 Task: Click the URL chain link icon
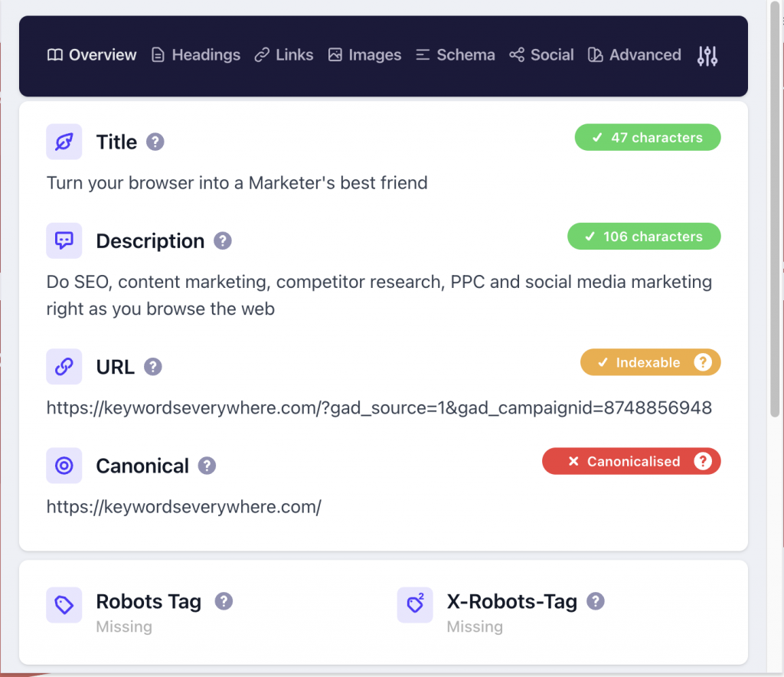click(x=64, y=367)
